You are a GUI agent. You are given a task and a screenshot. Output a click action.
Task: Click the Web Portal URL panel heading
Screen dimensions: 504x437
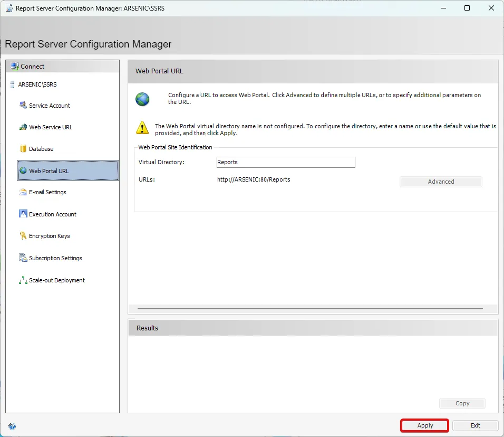159,71
